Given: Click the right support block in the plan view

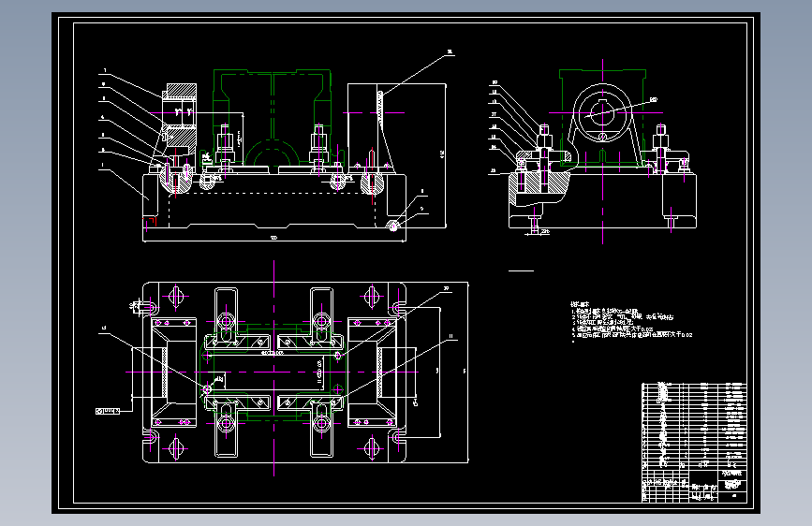Looking at the screenshot, I should 373,373.
